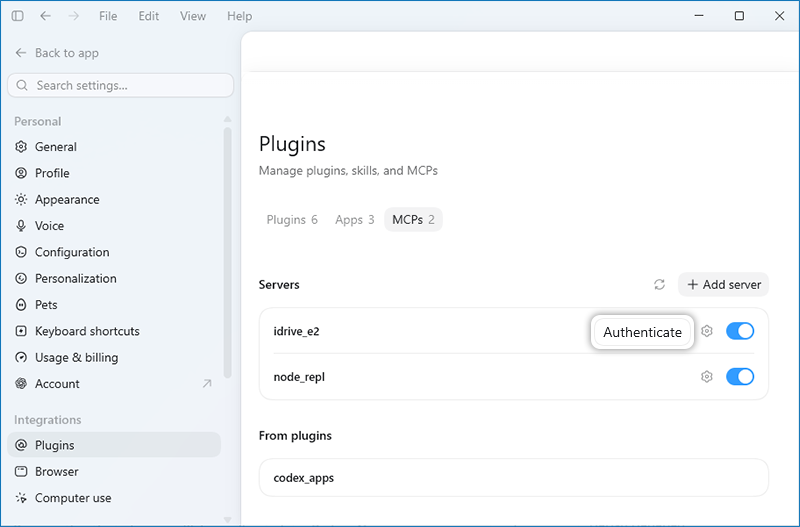Open the File menu
The image size is (800, 527).
108,16
